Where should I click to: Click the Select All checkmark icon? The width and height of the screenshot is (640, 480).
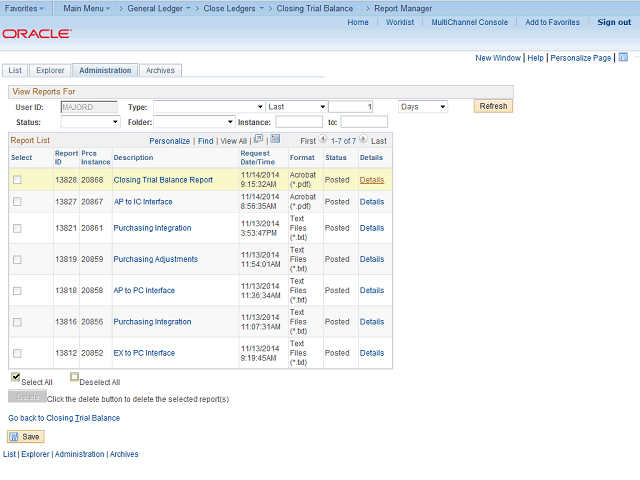click(15, 378)
